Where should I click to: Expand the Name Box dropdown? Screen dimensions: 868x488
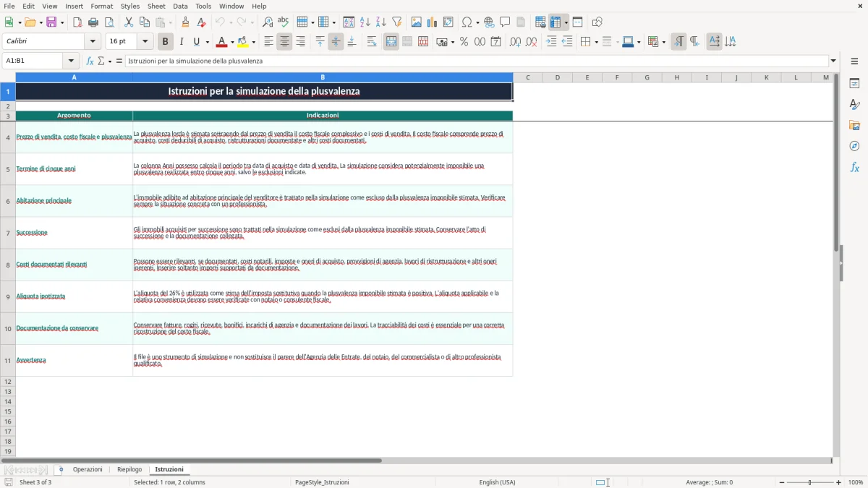click(x=71, y=61)
